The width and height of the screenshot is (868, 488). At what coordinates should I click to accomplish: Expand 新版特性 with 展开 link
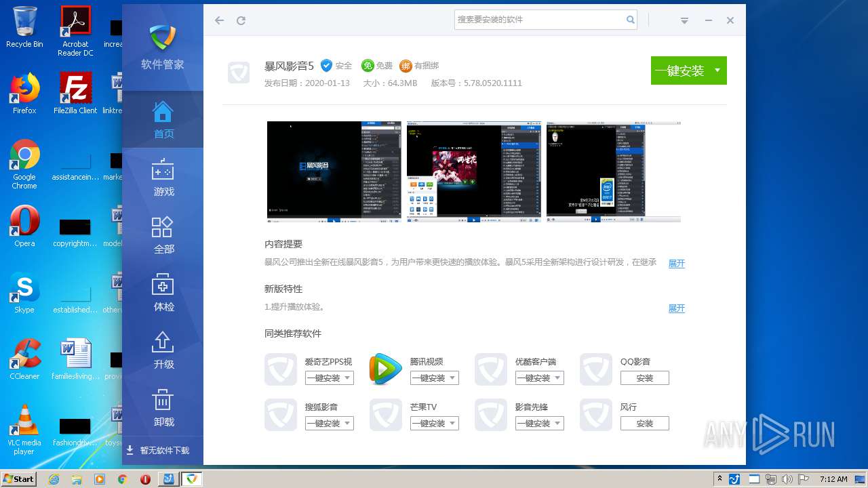pyautogui.click(x=677, y=308)
